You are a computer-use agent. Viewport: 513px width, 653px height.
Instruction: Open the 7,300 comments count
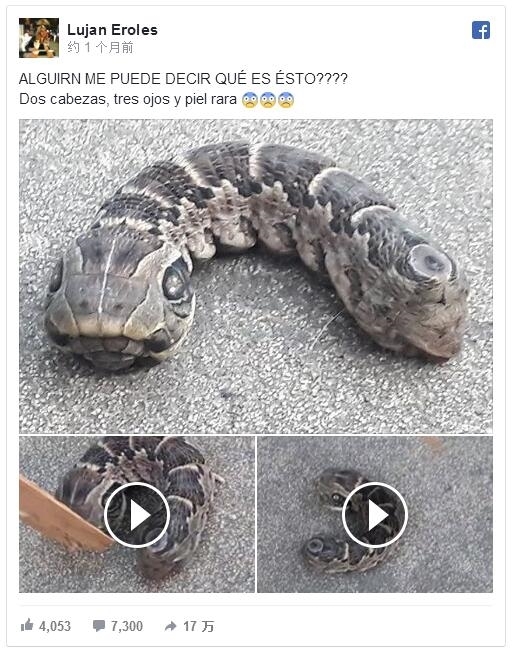[x=127, y=626]
